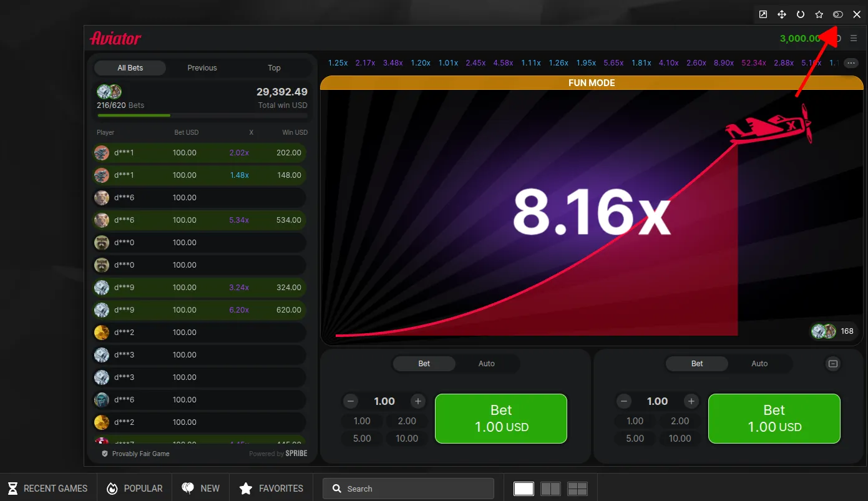
Task: Open NEW games in the bottom bar
Action: [200, 489]
